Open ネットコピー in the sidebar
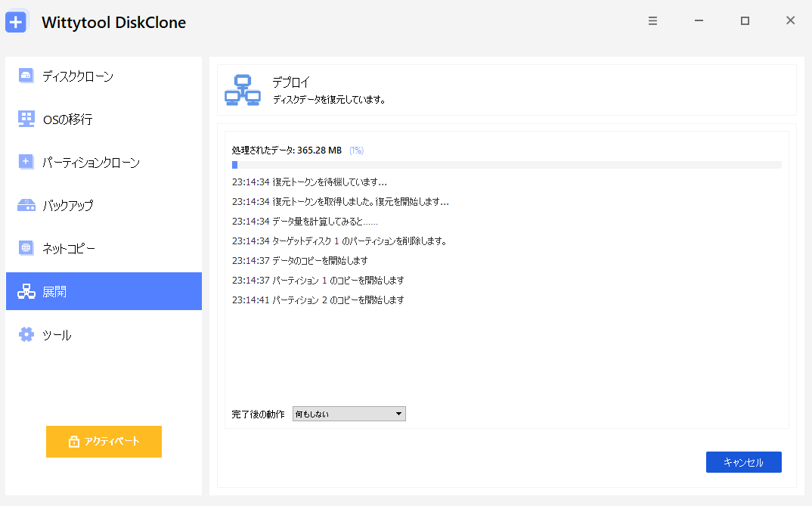Viewport: 812px width, 506px height. 104,248
